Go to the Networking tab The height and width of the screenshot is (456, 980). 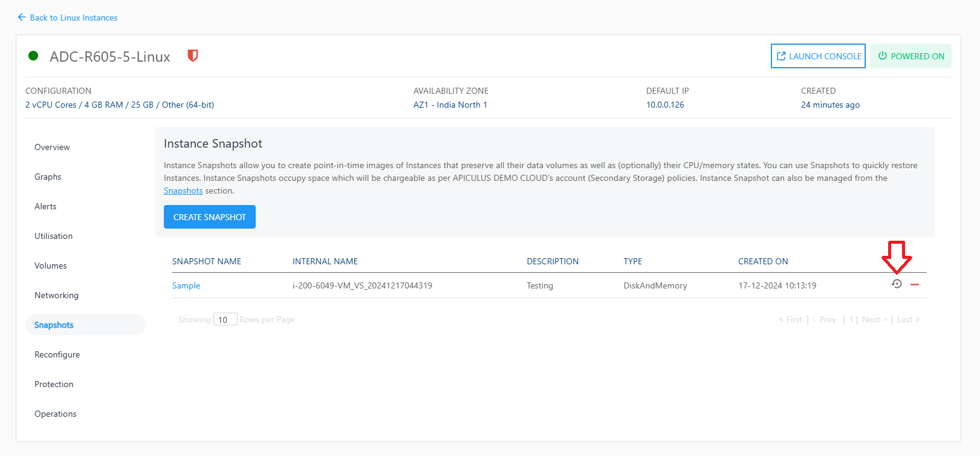(x=56, y=295)
